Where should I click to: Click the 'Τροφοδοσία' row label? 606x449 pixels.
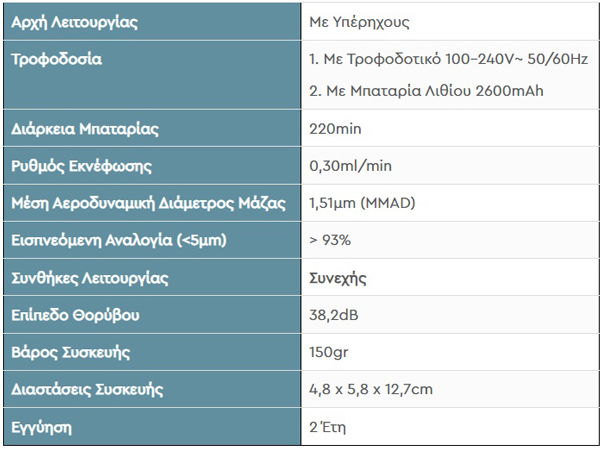(x=56, y=59)
